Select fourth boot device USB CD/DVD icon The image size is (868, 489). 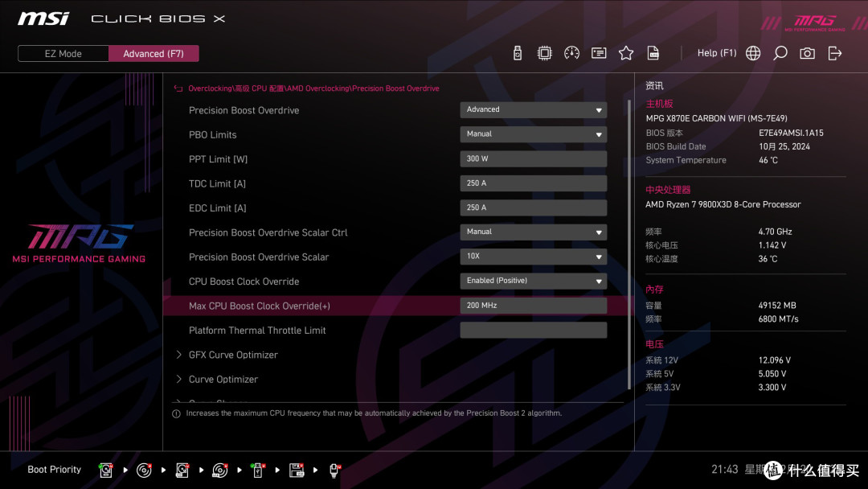[x=219, y=471]
